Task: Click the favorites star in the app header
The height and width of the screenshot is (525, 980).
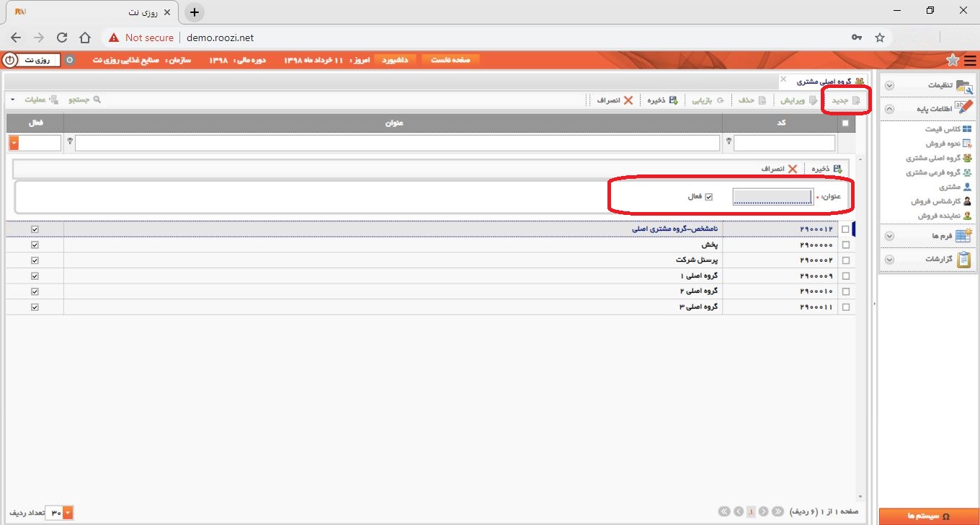Action: [x=953, y=60]
